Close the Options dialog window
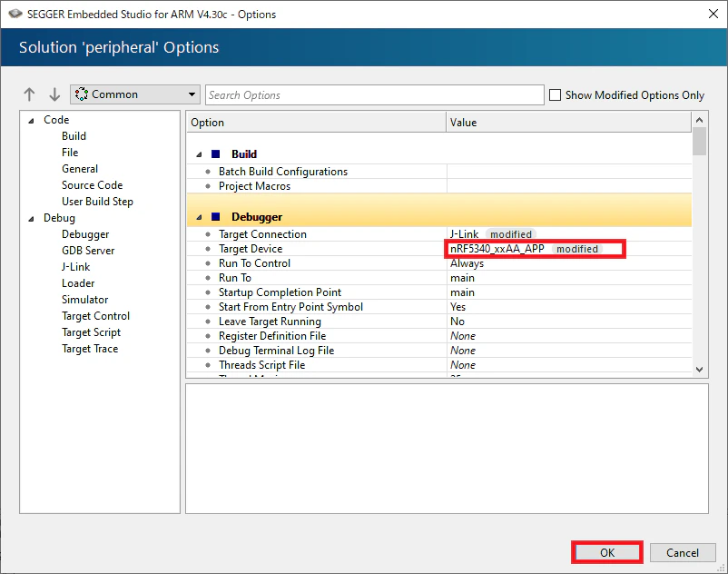 pos(713,14)
